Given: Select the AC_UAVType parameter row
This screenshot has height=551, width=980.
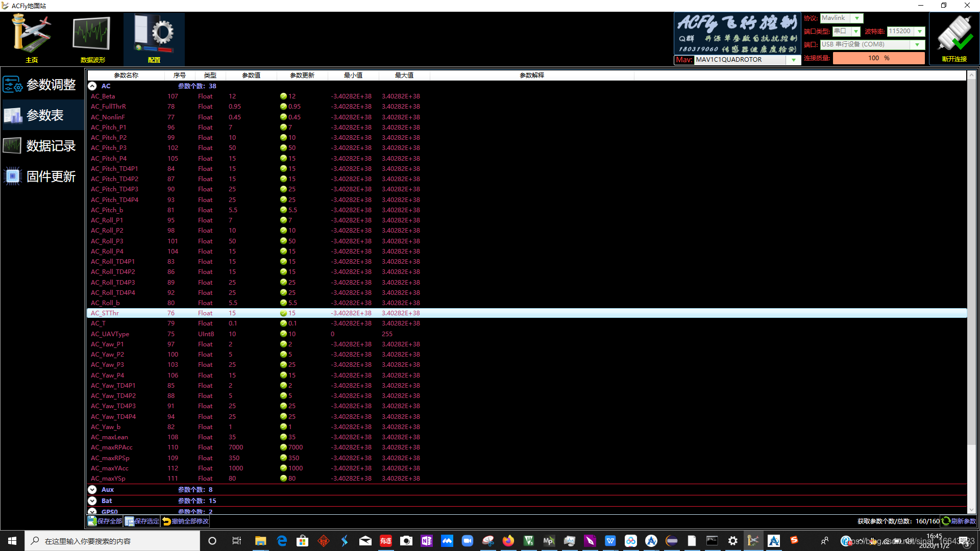Looking at the screenshot, I should coord(110,334).
